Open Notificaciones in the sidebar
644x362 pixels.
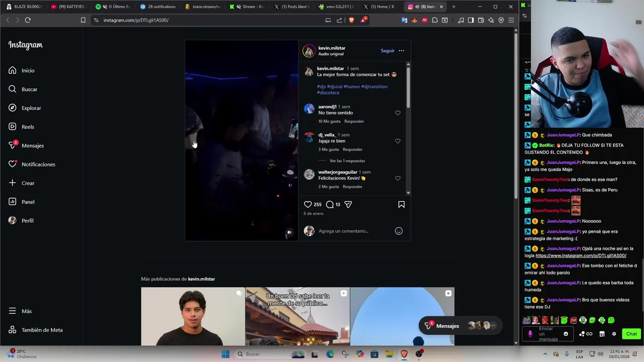(x=32, y=164)
